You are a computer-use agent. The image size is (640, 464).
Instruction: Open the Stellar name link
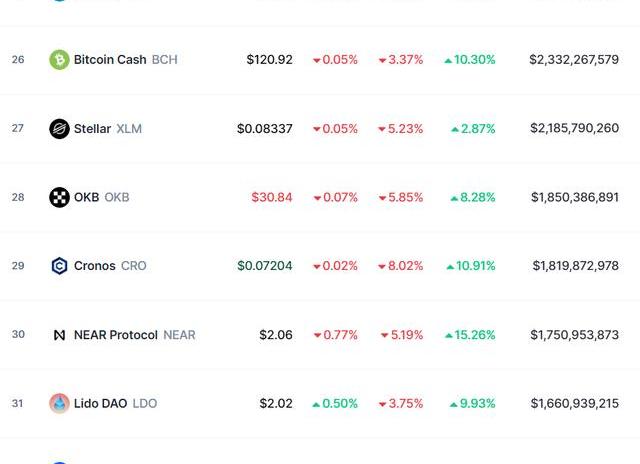coord(92,129)
